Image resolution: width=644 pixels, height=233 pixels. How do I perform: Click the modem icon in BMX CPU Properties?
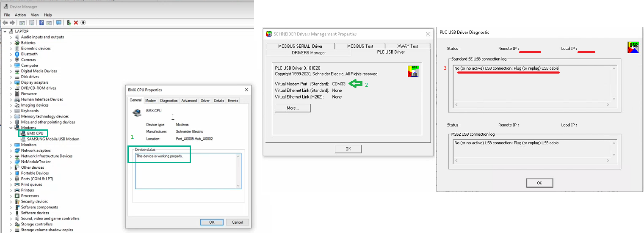(137, 112)
